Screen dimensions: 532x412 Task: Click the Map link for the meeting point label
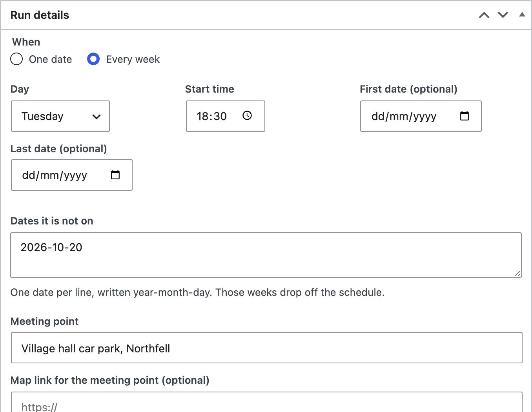pyautogui.click(x=110, y=380)
